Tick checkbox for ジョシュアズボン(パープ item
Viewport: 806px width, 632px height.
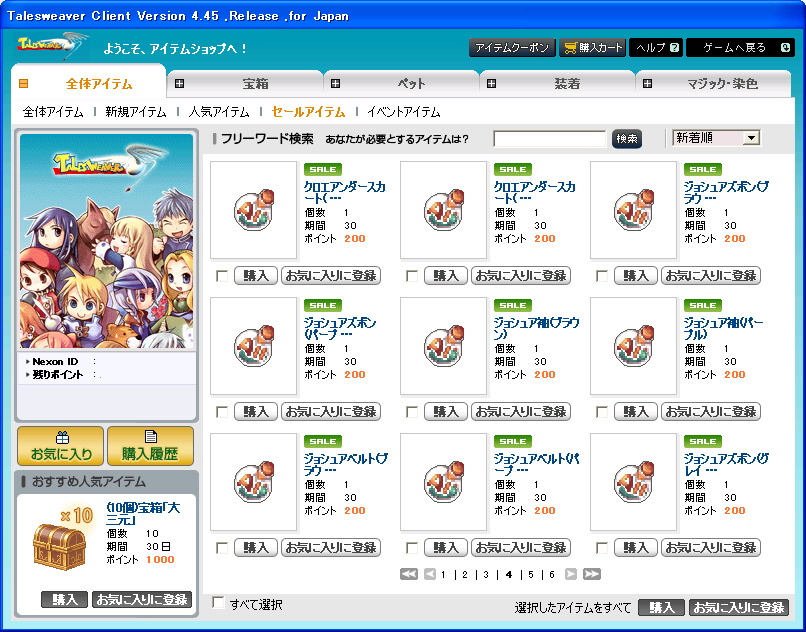click(x=222, y=412)
